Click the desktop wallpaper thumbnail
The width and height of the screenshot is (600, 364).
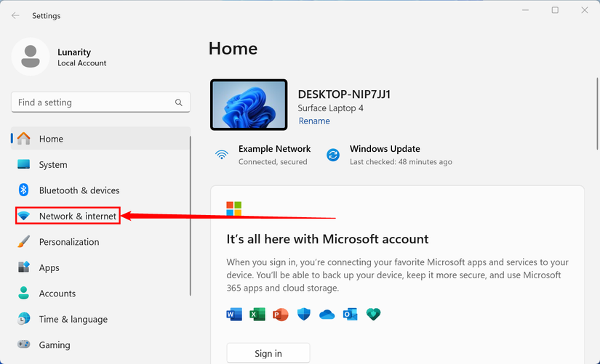[x=249, y=105]
